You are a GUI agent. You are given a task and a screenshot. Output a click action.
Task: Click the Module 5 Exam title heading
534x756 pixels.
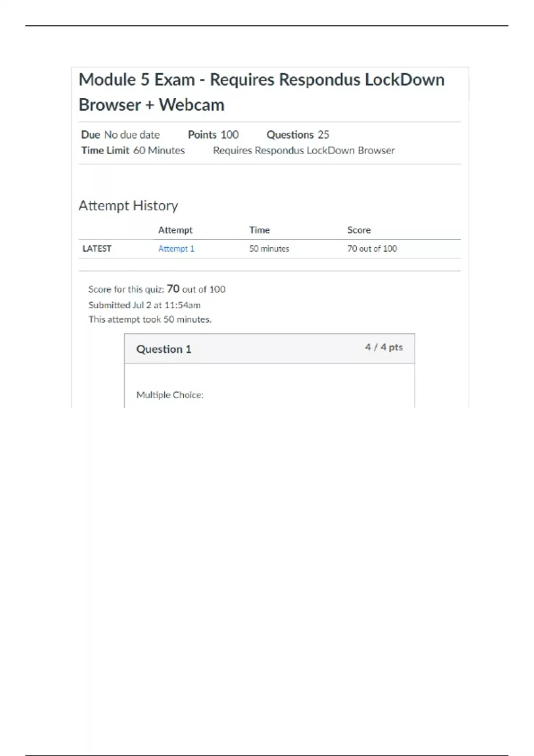[x=261, y=92]
